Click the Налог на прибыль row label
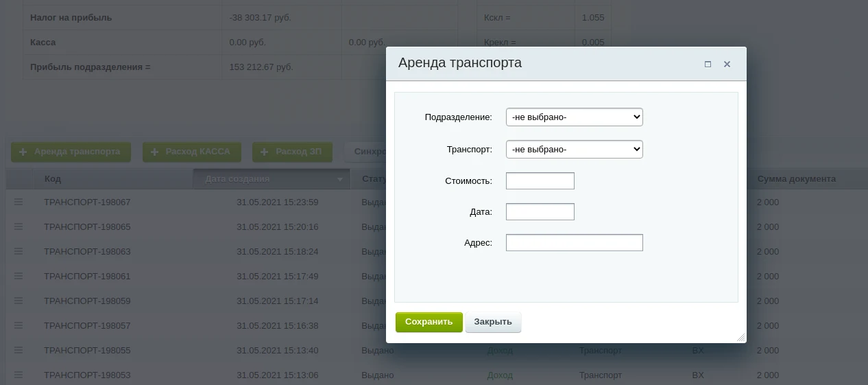 (71, 17)
